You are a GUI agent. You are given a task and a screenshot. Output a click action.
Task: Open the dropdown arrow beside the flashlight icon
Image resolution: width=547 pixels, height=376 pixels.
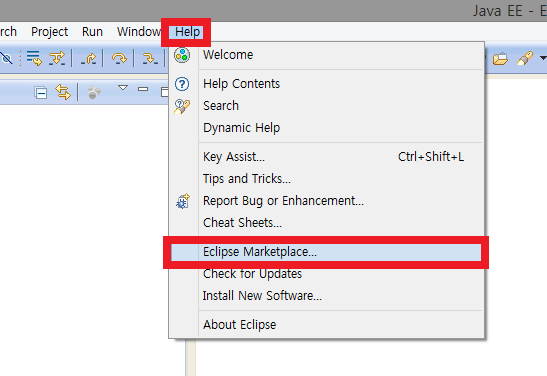pos(543,58)
